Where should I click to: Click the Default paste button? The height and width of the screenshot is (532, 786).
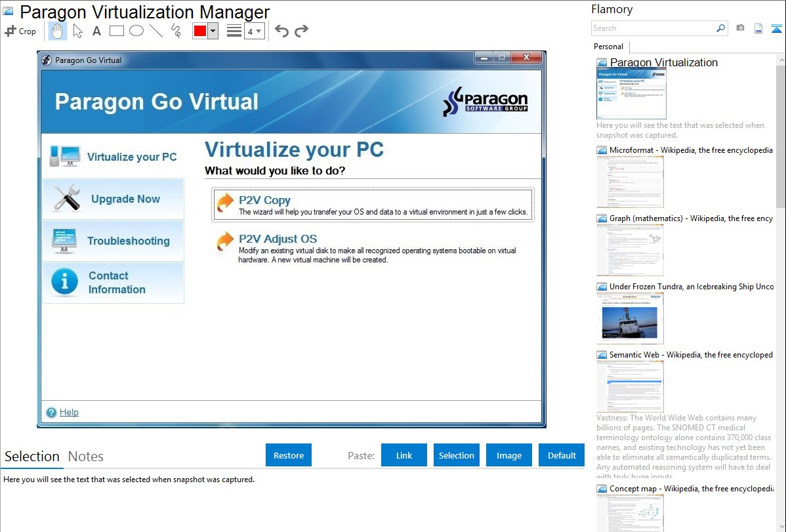tap(562, 455)
